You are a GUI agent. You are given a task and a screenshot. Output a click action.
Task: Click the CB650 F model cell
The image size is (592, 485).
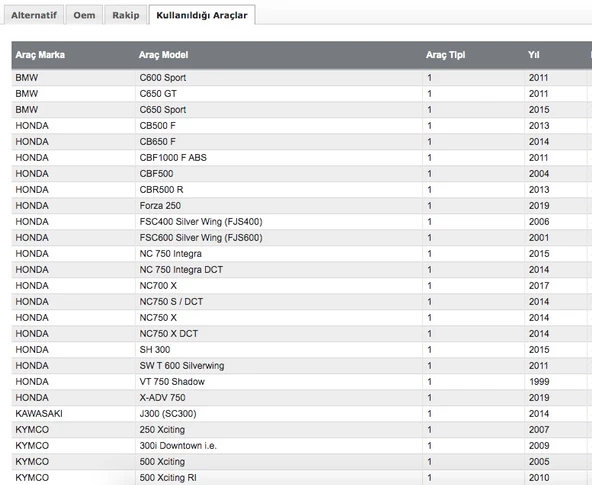pos(279,142)
